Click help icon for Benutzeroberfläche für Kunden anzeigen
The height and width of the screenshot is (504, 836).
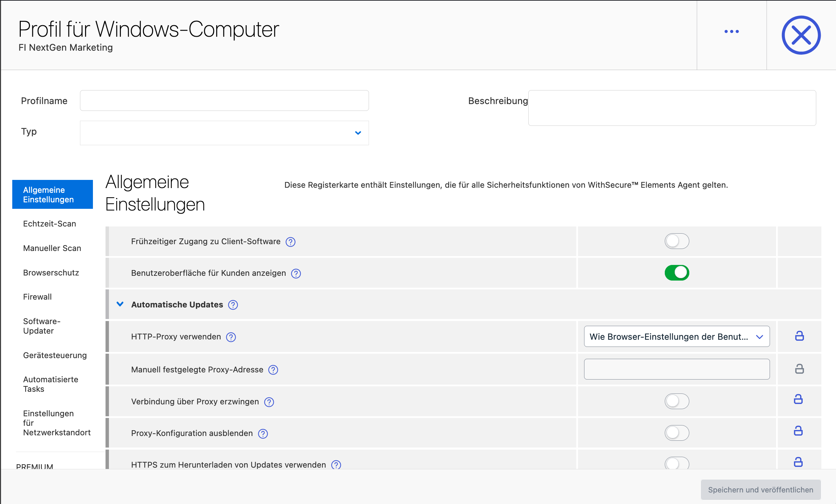click(x=296, y=273)
